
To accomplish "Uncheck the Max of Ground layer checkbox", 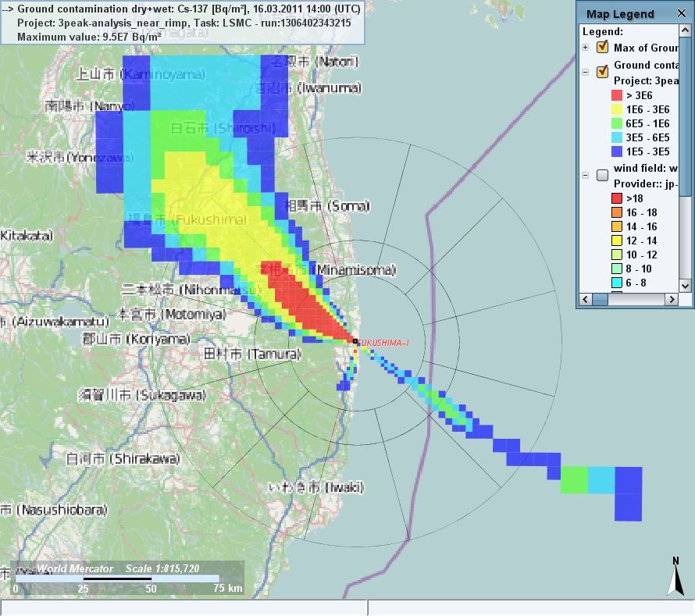I will 602,48.
